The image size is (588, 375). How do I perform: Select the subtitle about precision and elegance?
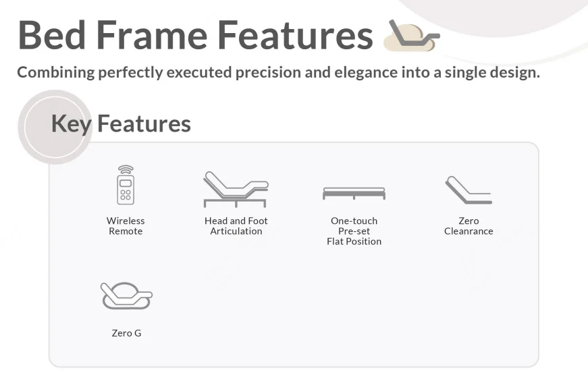tap(279, 72)
